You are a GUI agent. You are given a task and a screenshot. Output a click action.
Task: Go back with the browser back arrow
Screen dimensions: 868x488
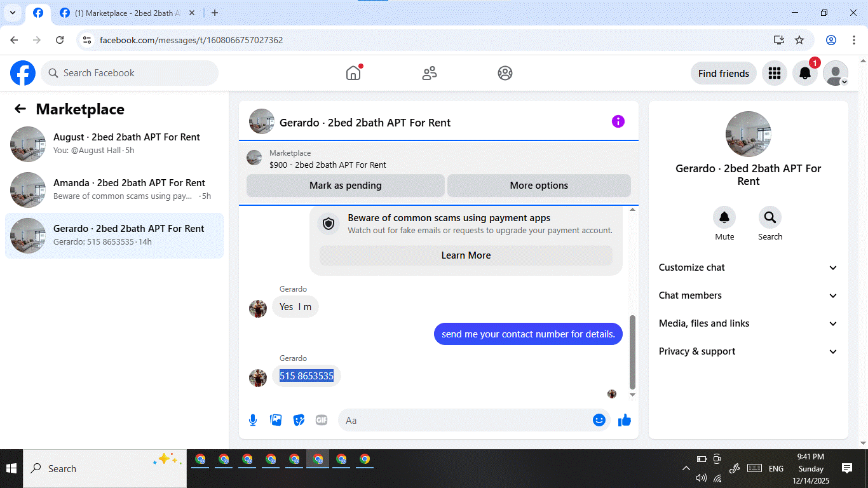coord(14,40)
